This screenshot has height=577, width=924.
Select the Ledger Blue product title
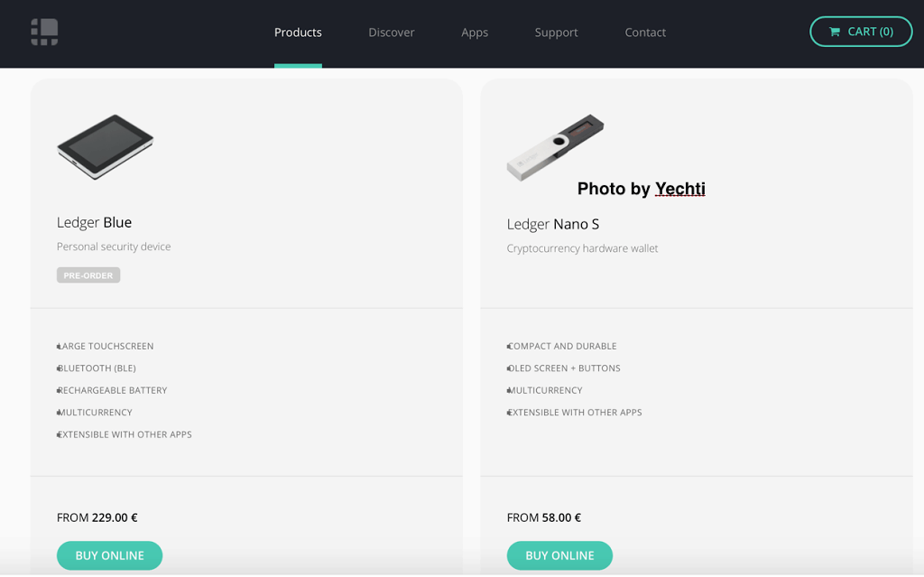click(95, 222)
